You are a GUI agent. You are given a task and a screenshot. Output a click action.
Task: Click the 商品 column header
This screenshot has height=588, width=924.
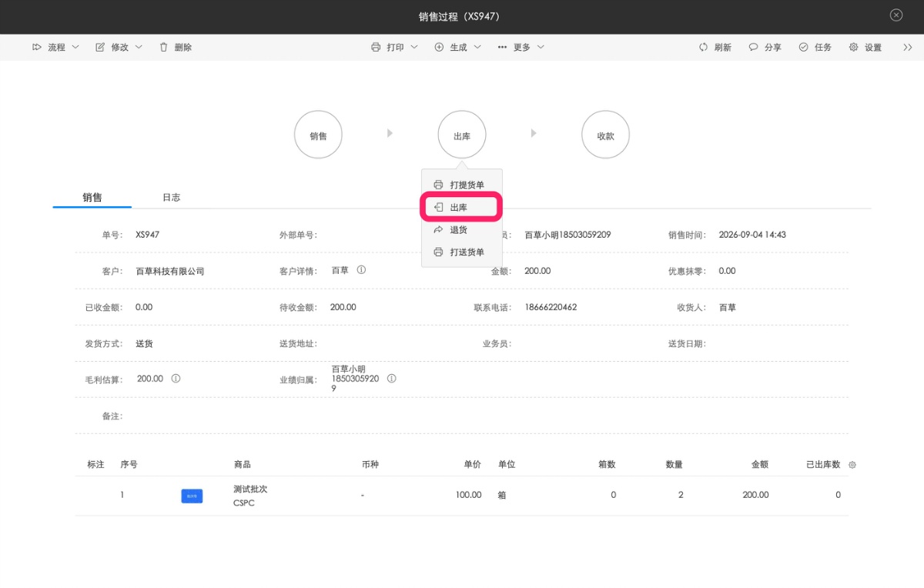(242, 464)
